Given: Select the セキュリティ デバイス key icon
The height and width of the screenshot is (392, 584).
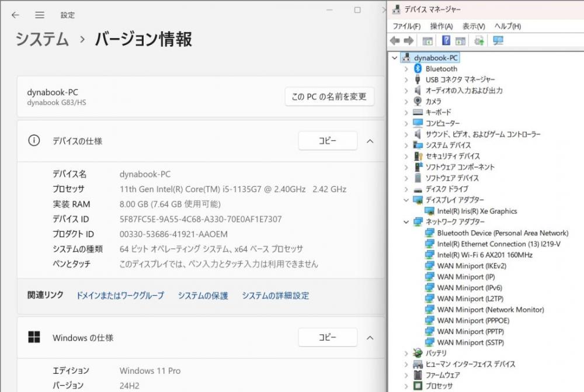Looking at the screenshot, I should (418, 156).
